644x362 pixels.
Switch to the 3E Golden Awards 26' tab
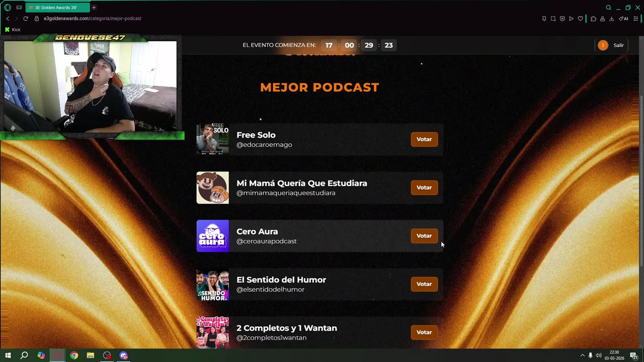coord(57,8)
